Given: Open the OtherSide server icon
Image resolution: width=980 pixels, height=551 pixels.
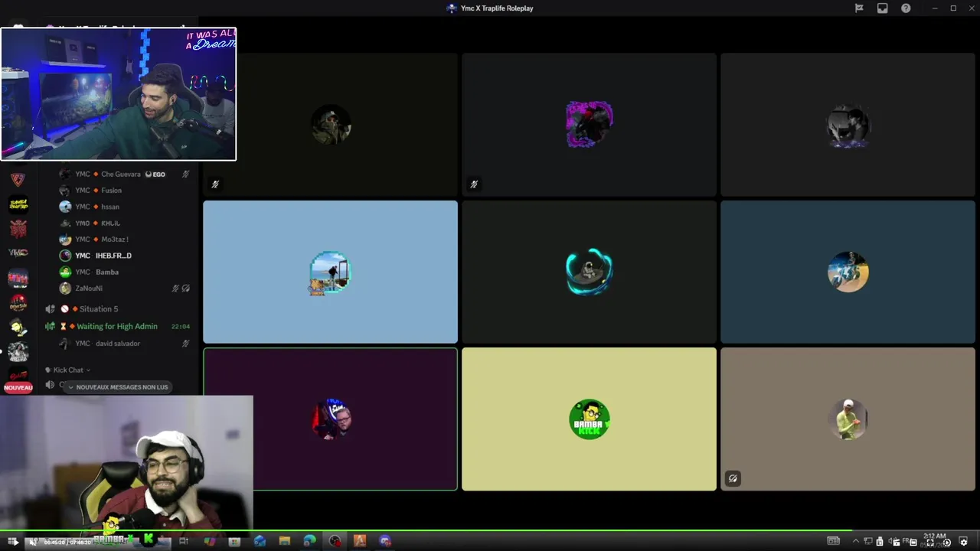Looking at the screenshot, I should pos(18,302).
